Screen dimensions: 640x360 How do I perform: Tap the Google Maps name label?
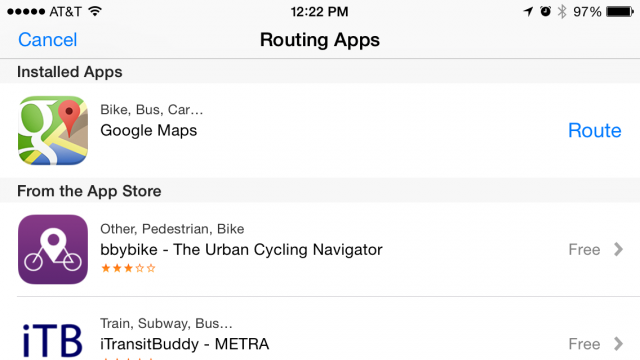coord(149,131)
